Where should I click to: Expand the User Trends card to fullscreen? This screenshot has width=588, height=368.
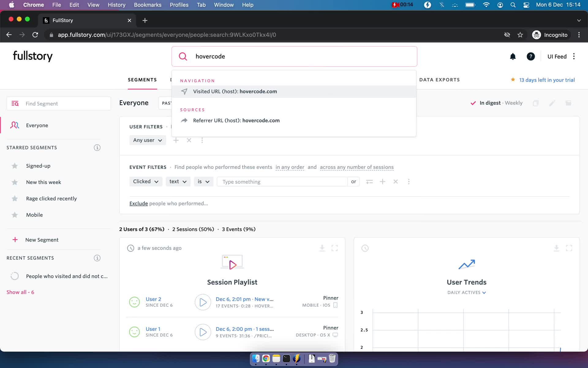[x=569, y=248]
